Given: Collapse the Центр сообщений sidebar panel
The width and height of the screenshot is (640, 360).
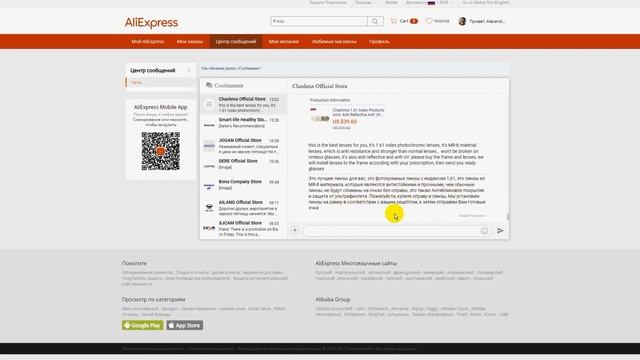Looking at the screenshot, I should (x=189, y=71).
